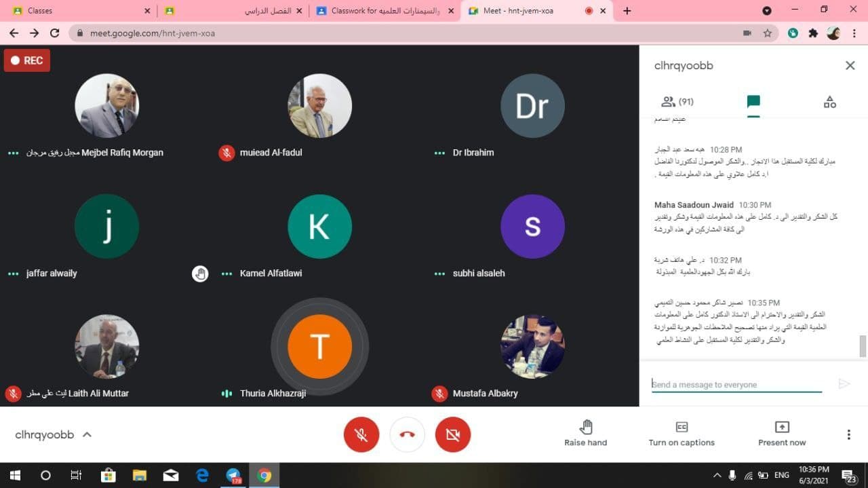This screenshot has width=868, height=488.
Task: Click the REC recording indicator
Action: click(x=27, y=60)
